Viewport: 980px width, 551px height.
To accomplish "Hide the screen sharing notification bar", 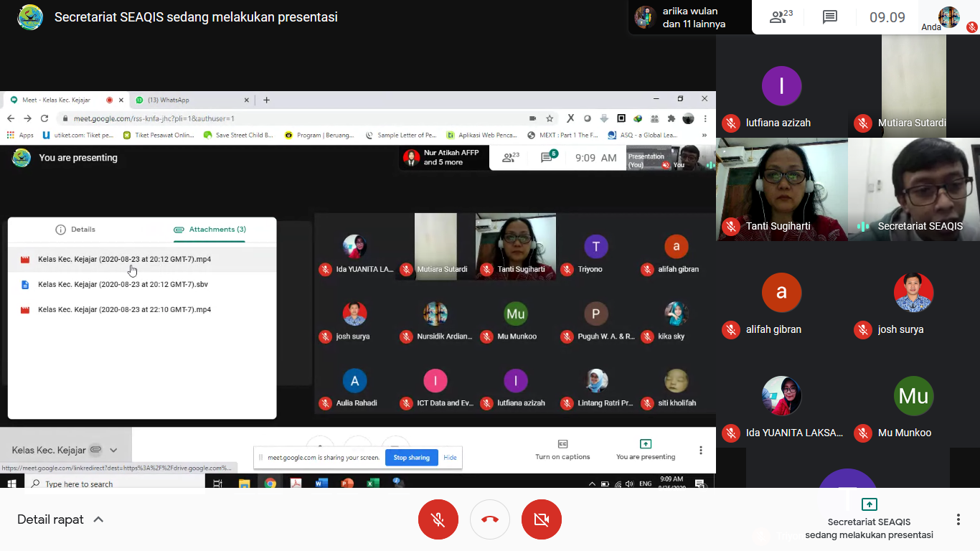I will click(x=450, y=458).
